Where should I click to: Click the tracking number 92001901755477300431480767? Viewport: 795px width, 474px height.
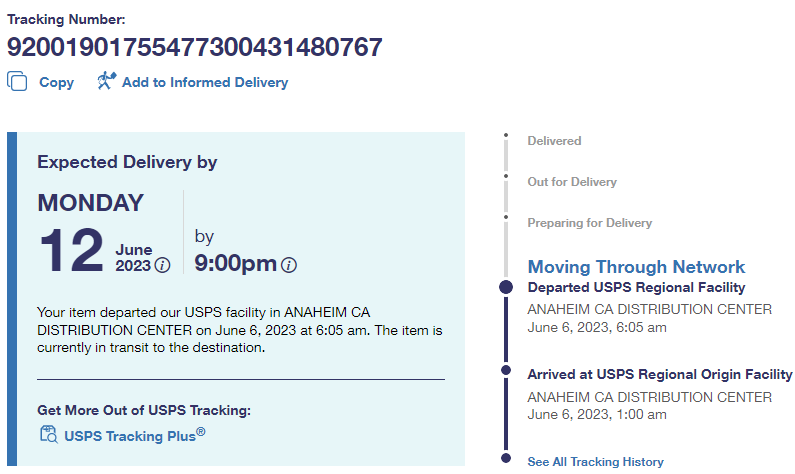pos(194,47)
